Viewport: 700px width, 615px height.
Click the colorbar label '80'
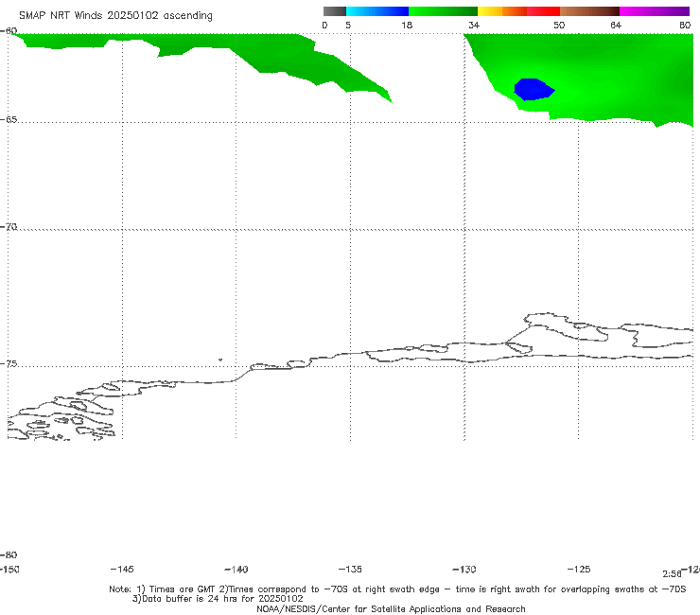tap(685, 26)
